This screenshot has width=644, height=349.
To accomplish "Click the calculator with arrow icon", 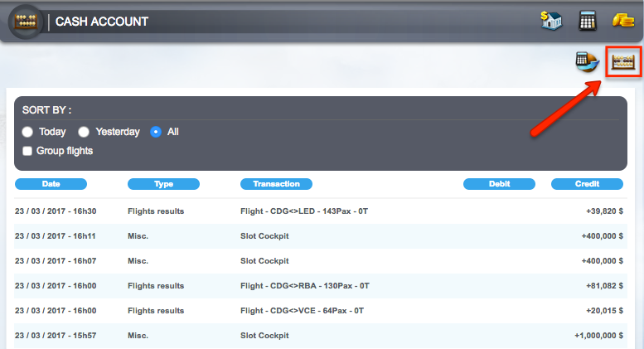I will tap(587, 62).
